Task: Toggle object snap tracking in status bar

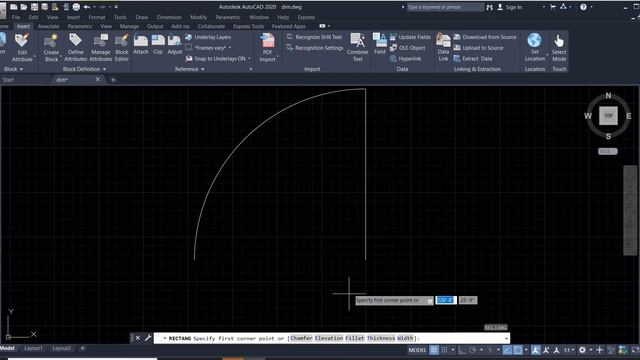Action: (x=507, y=350)
